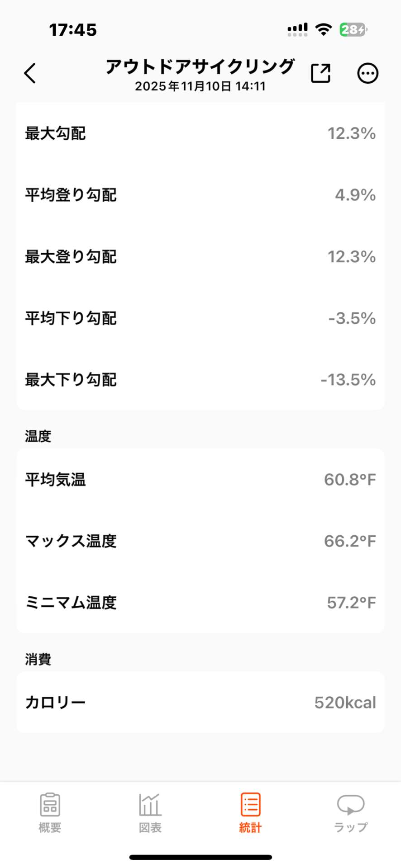401x868 pixels.
Task: Tap the 17:45 clock in status bar
Action: pos(73,30)
